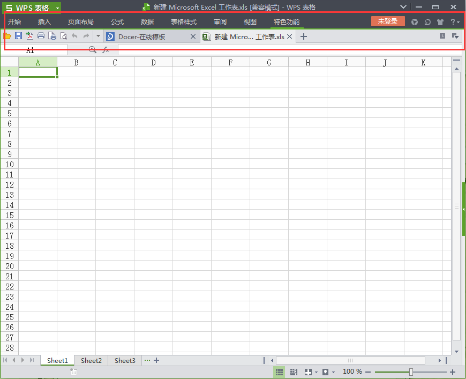Select the 新建 Micro... 工作表.xls document tab
The height and width of the screenshot is (379, 466).
tap(248, 37)
